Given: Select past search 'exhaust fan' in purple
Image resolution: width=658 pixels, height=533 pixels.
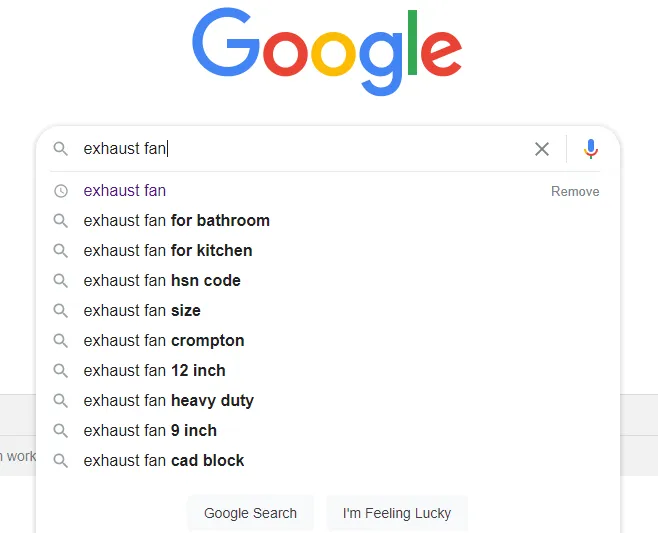Looking at the screenshot, I should coord(125,191).
